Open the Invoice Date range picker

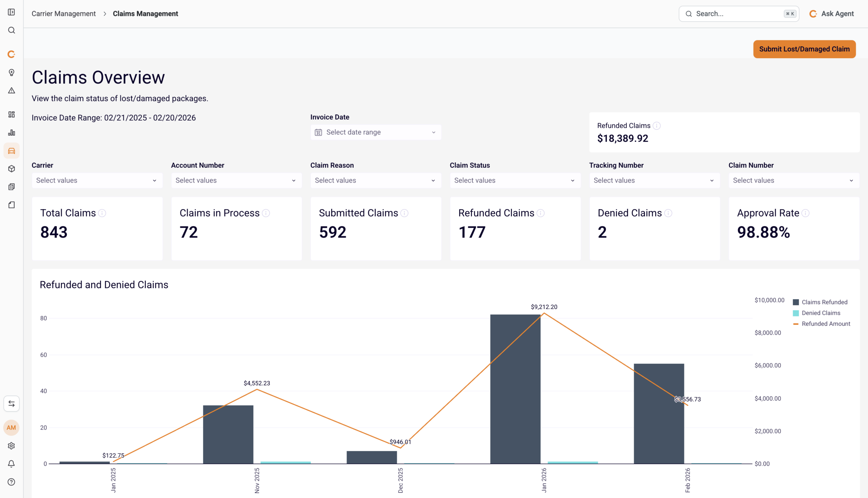[375, 132]
